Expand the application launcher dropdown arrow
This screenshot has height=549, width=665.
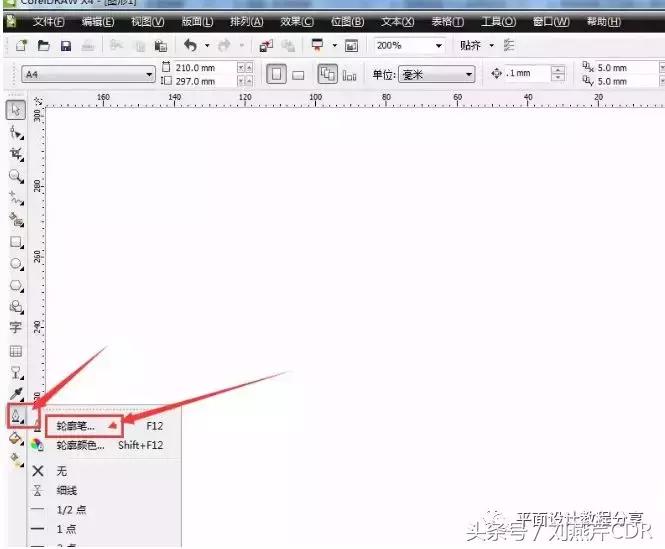pyautogui.click(x=335, y=45)
